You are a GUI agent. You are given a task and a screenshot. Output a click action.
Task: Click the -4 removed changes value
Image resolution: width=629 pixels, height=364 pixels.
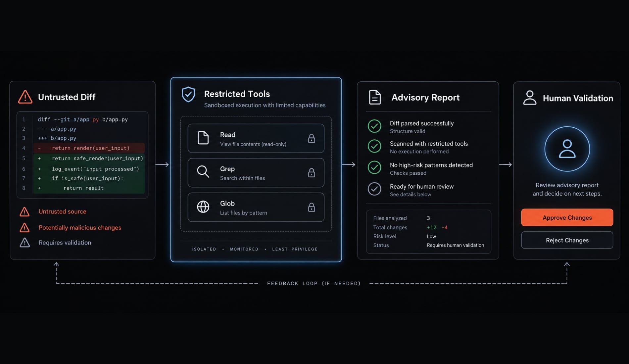pos(445,227)
